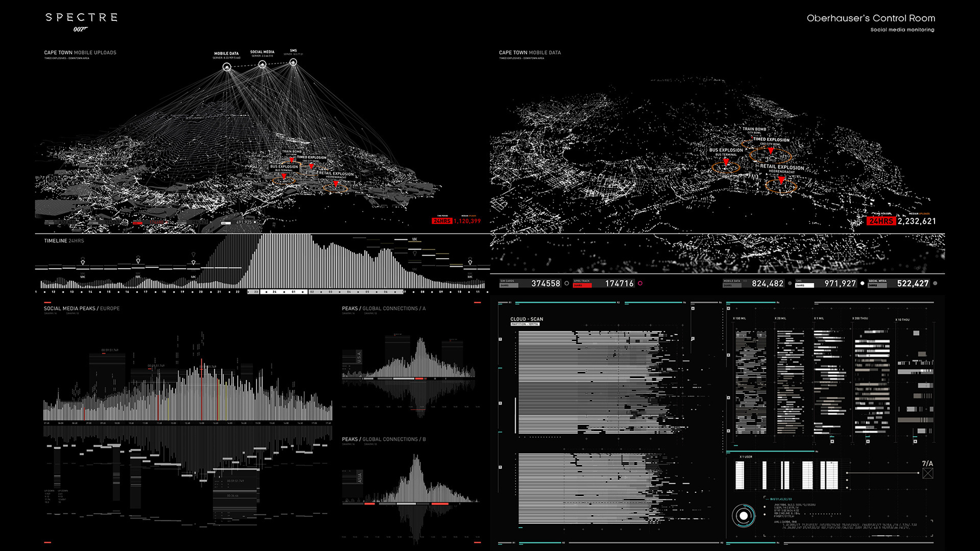Image resolution: width=980 pixels, height=551 pixels.
Task: Click the Timed Explosion marker on left map
Action: [311, 166]
